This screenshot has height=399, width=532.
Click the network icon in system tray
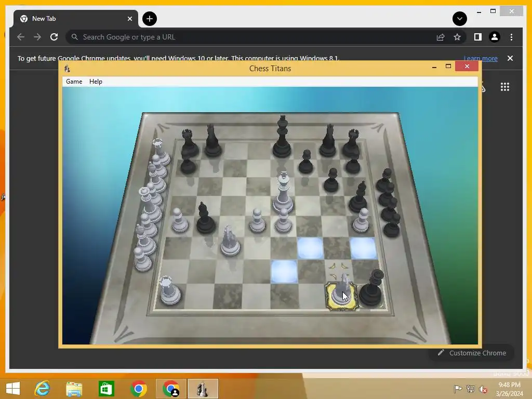click(471, 389)
